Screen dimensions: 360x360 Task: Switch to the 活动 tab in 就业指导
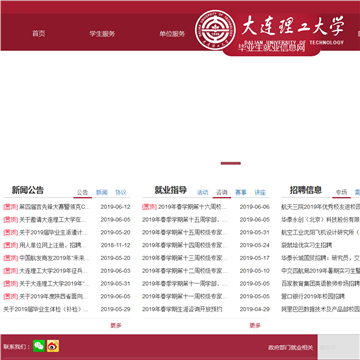[202, 192]
